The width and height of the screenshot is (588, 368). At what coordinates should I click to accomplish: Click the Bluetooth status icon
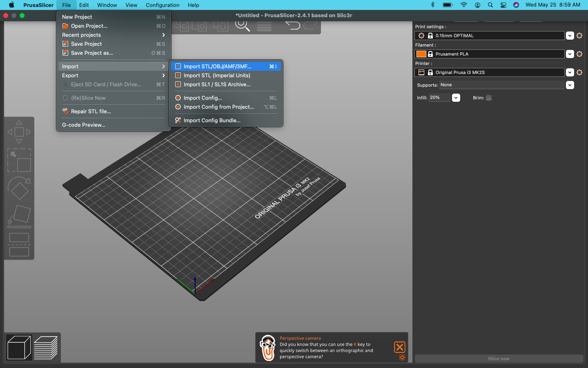point(433,5)
